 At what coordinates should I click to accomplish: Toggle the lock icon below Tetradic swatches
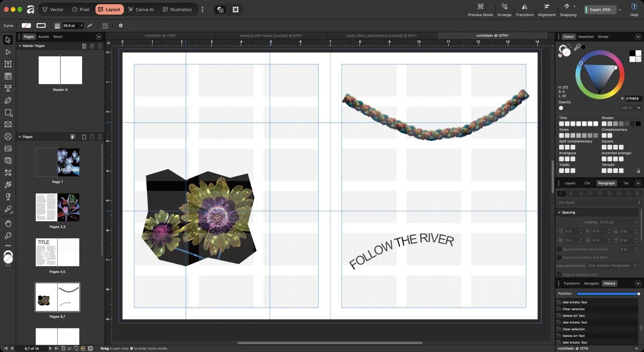tap(638, 171)
